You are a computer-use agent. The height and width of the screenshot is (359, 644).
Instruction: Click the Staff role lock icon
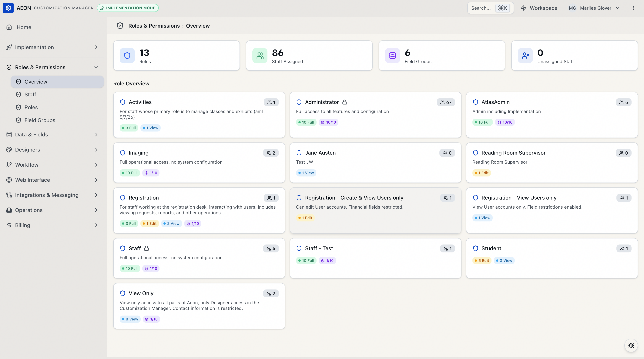[x=147, y=248]
